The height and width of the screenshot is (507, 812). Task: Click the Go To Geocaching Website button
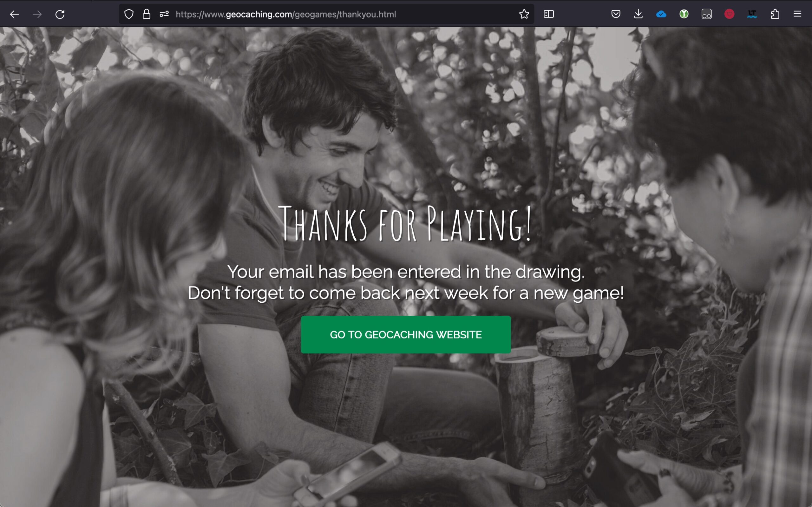click(x=406, y=334)
